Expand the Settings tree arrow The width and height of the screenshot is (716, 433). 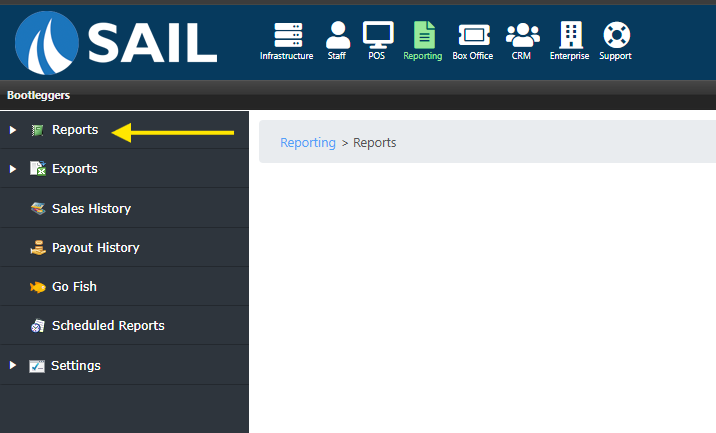(x=13, y=365)
